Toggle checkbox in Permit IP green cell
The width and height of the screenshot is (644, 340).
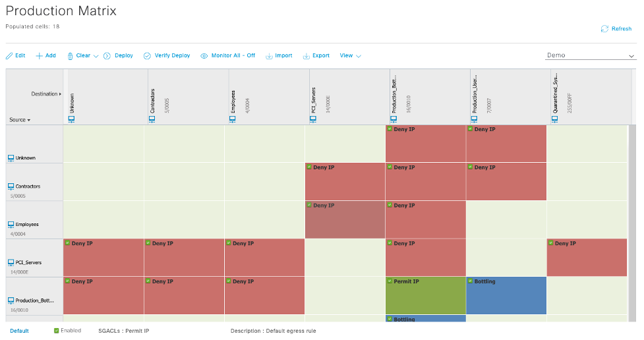click(390, 281)
